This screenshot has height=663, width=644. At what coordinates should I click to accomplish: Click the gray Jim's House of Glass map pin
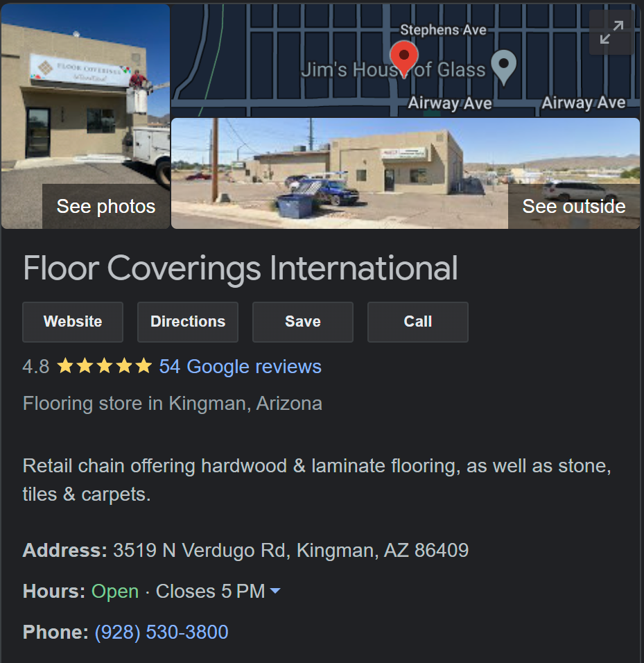tap(503, 67)
